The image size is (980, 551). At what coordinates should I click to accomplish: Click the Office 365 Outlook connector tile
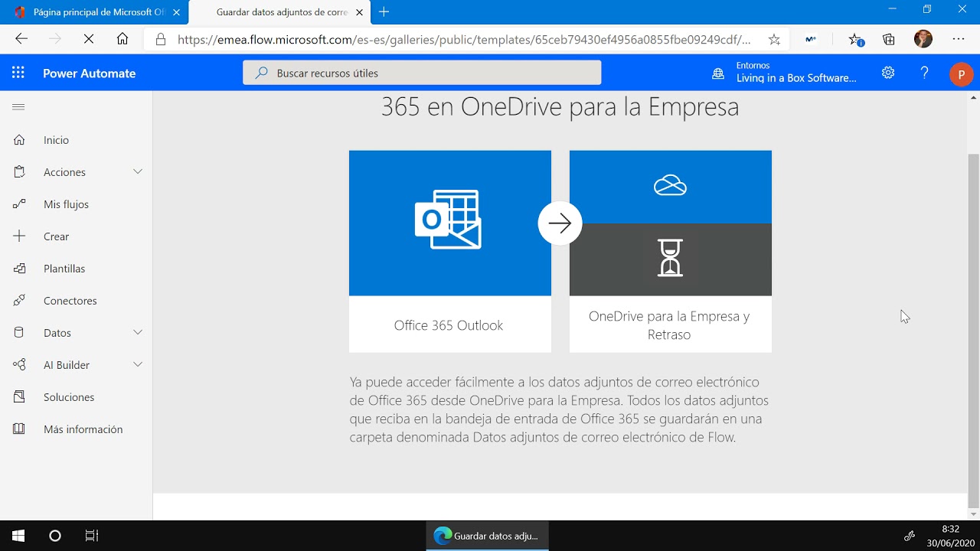450,251
